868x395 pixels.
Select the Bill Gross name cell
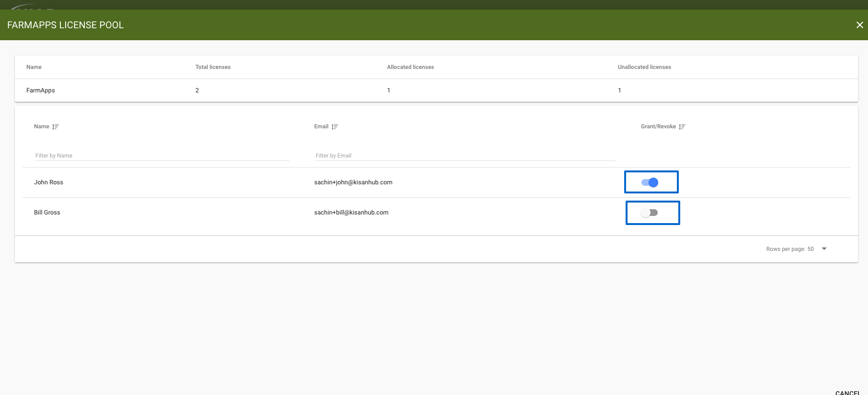[47, 213]
